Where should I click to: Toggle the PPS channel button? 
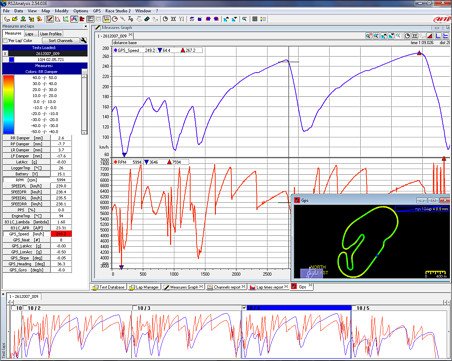[x=26, y=210]
